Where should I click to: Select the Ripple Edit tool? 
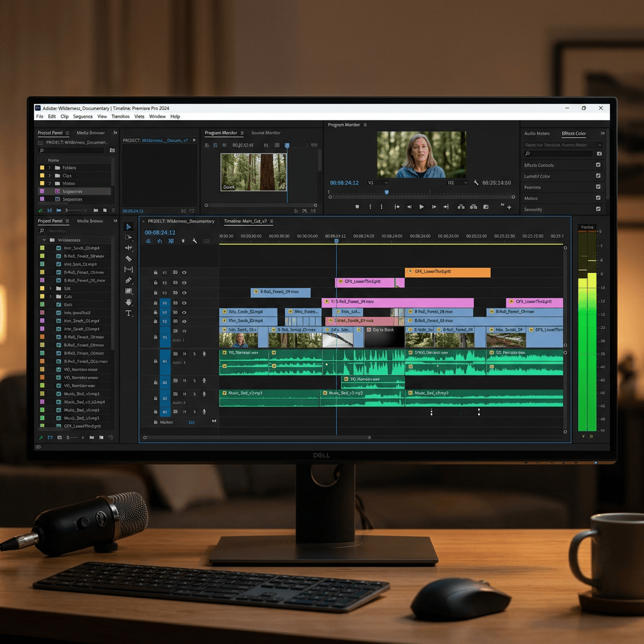tap(128, 248)
